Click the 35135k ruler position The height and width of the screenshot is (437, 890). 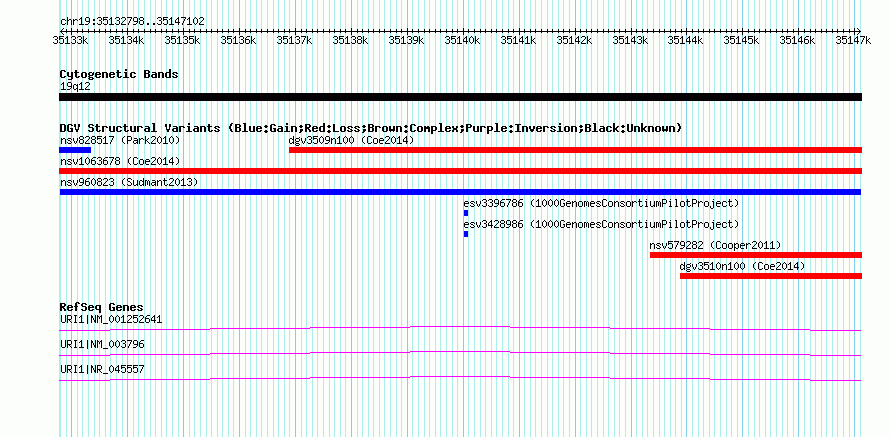click(182, 40)
